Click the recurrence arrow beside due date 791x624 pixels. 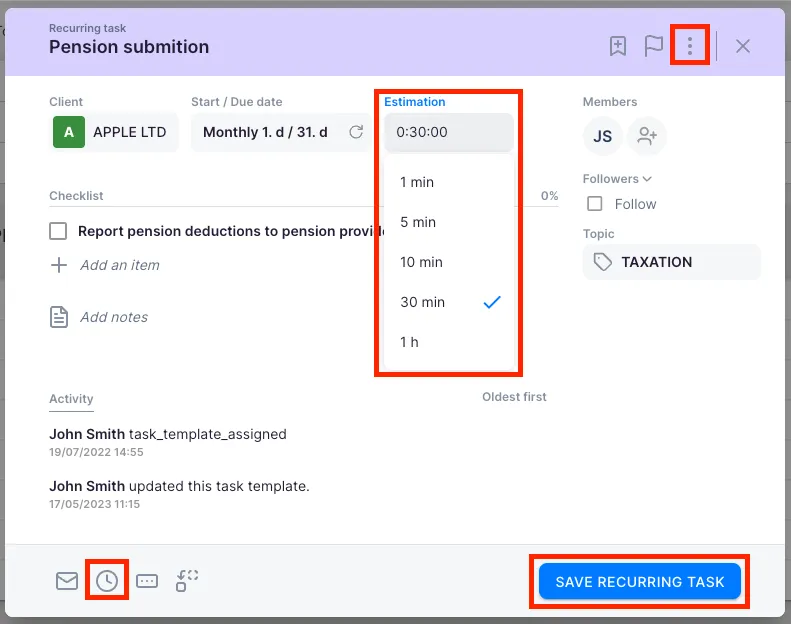pyautogui.click(x=355, y=132)
